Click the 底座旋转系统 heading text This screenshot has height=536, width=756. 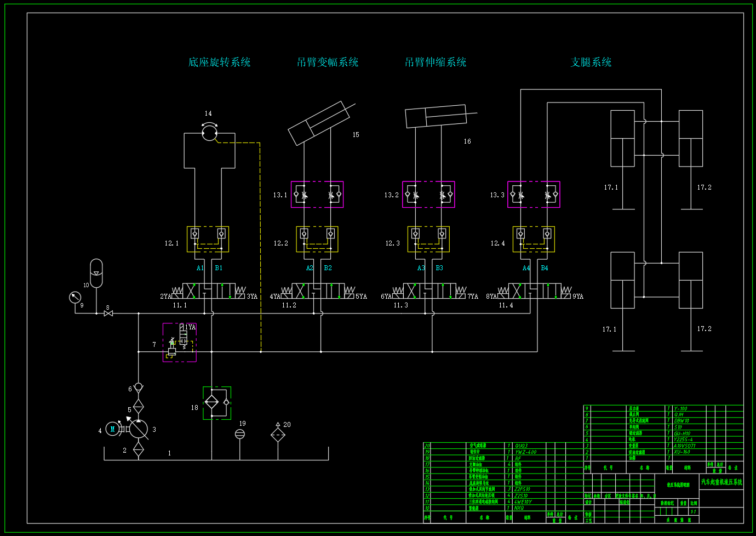(x=220, y=62)
